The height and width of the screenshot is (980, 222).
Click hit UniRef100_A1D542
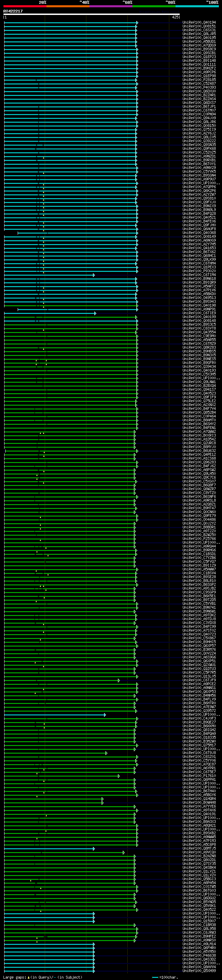[x=199, y=439]
